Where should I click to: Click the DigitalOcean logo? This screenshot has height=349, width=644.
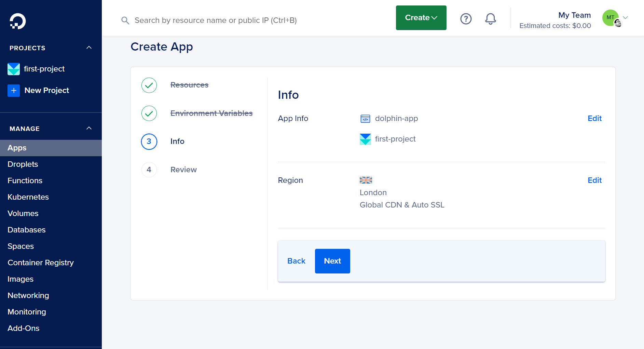click(x=18, y=21)
